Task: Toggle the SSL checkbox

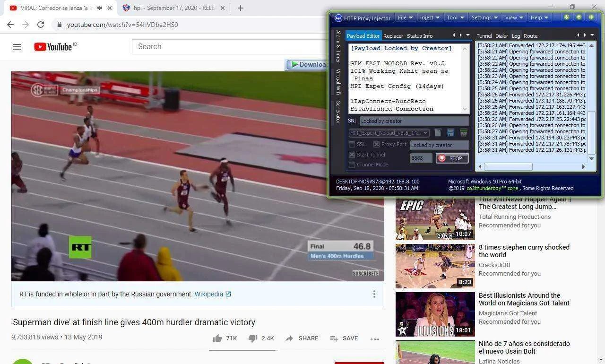Action: pos(352,145)
